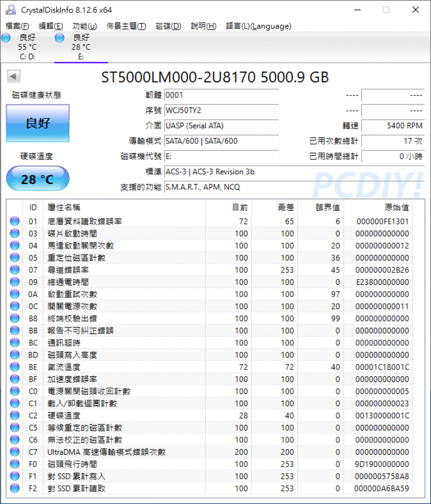Click the 磁碟機代號 field E:
431x504 pixels.
221,156
